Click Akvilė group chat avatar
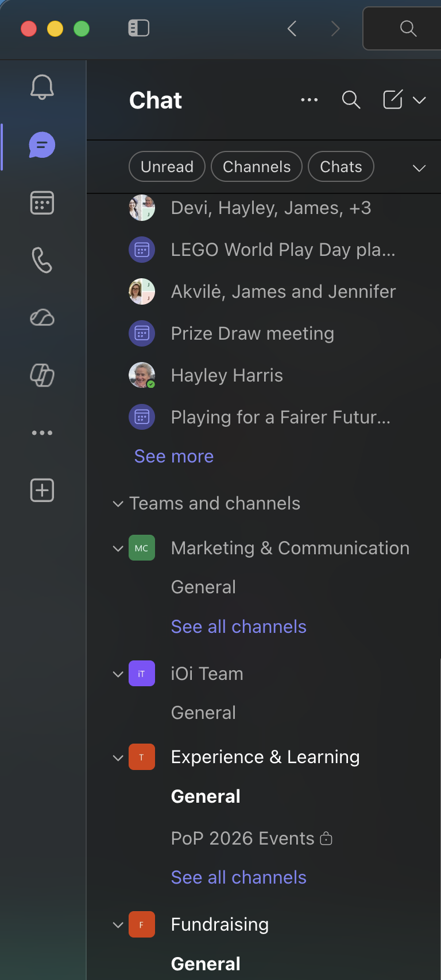The image size is (441, 980). [x=142, y=291]
